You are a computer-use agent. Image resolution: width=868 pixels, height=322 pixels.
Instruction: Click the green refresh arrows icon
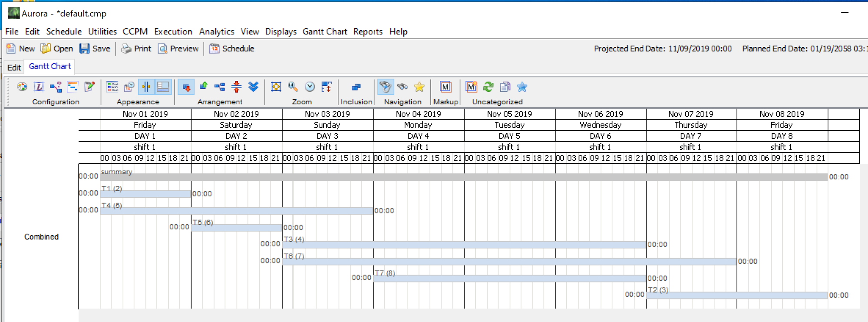pos(488,87)
